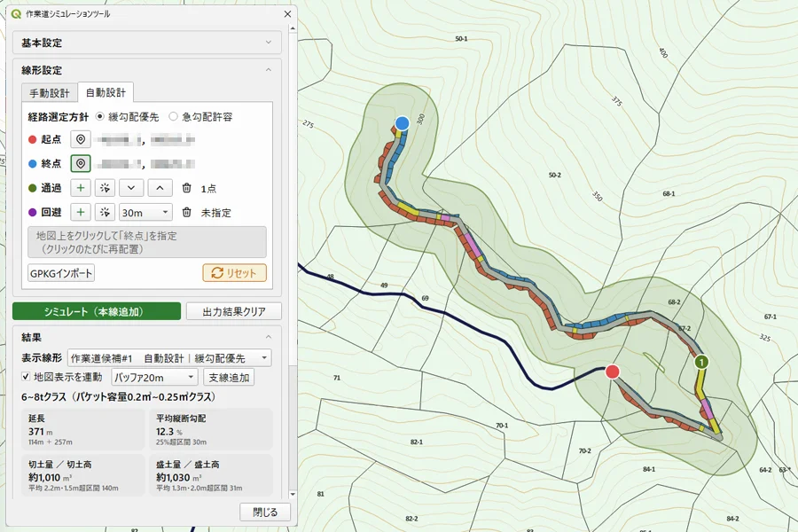Click the 1点 waypoint count text

tap(208, 189)
